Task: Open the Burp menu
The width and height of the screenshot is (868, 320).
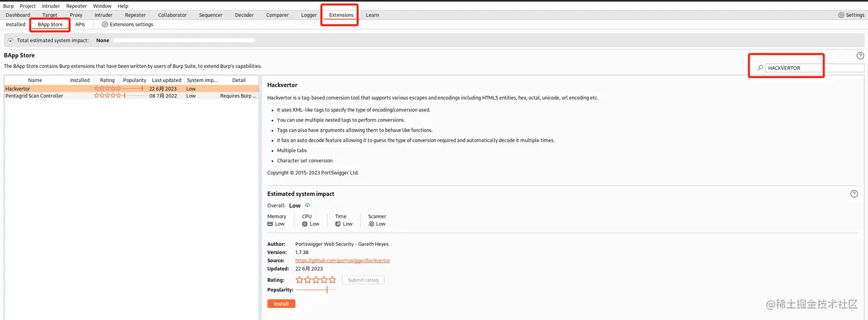Action: click(8, 6)
